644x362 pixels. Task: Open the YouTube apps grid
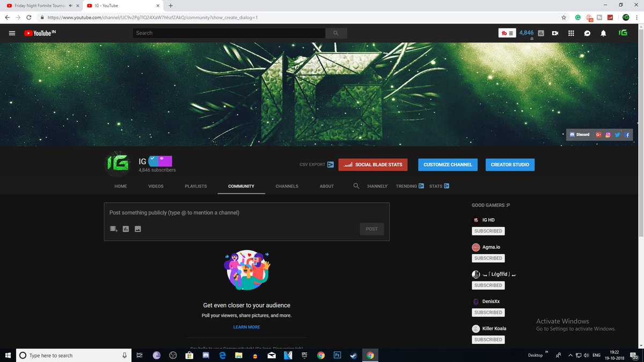pyautogui.click(x=571, y=33)
